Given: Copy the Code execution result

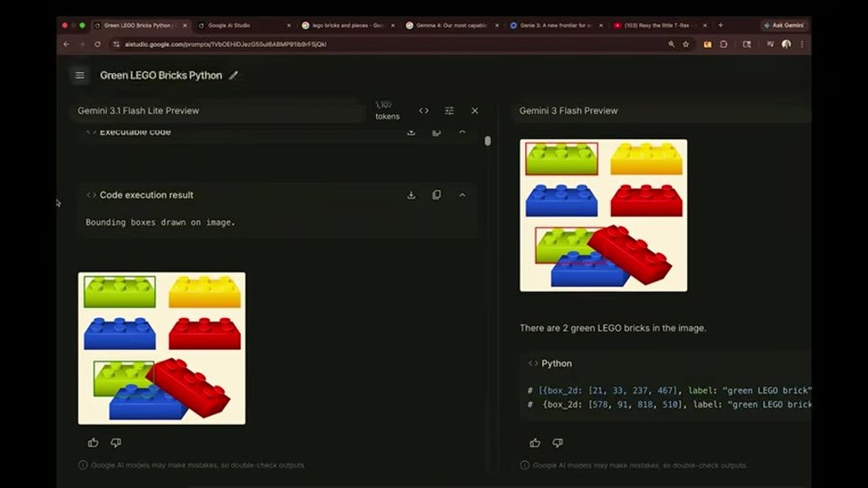Looking at the screenshot, I should tap(436, 195).
